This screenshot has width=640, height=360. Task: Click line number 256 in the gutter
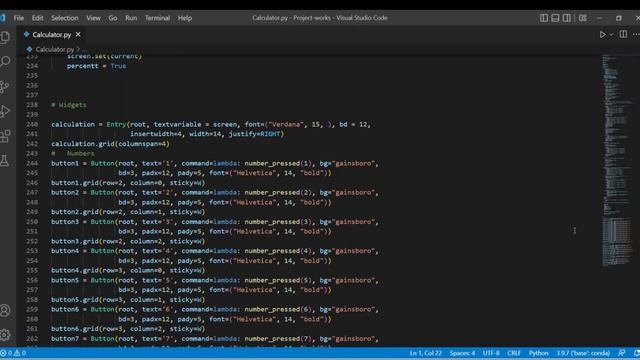(x=32, y=280)
